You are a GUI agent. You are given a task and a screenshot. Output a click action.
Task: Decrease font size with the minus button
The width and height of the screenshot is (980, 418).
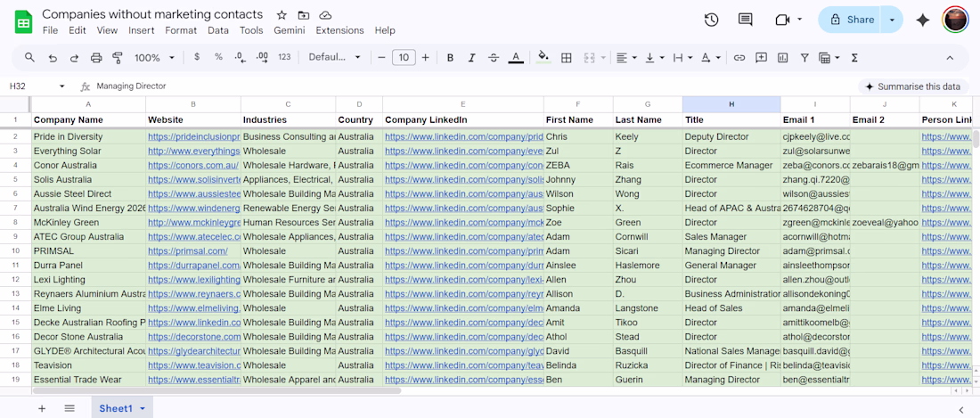(x=381, y=57)
